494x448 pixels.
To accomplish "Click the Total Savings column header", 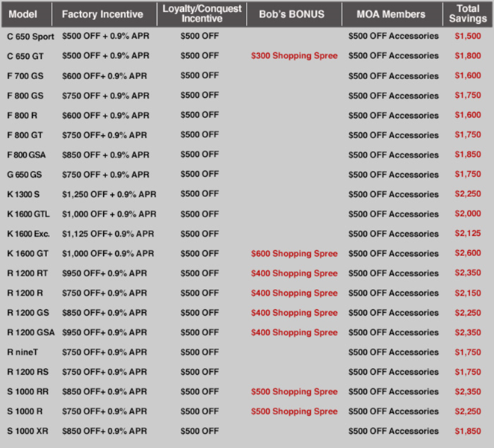I will click(x=468, y=13).
